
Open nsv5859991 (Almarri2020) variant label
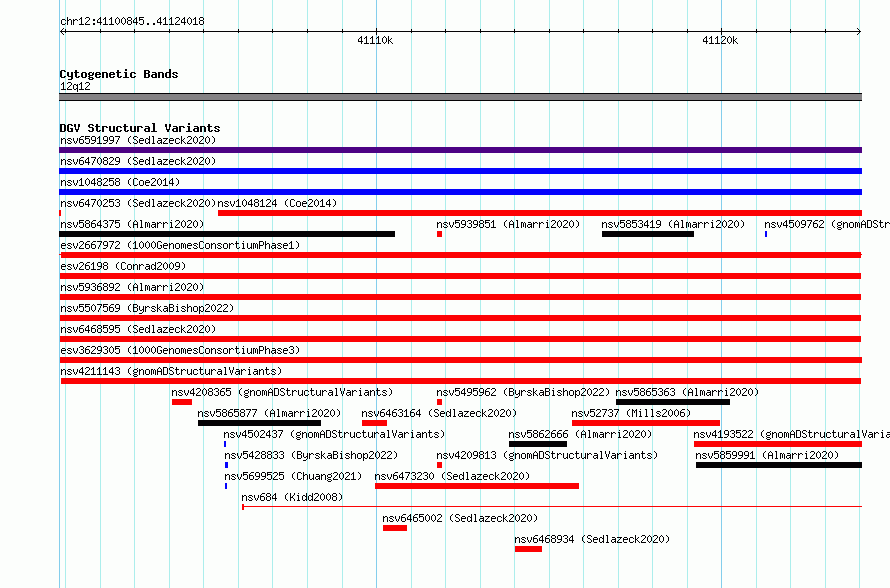(767, 455)
